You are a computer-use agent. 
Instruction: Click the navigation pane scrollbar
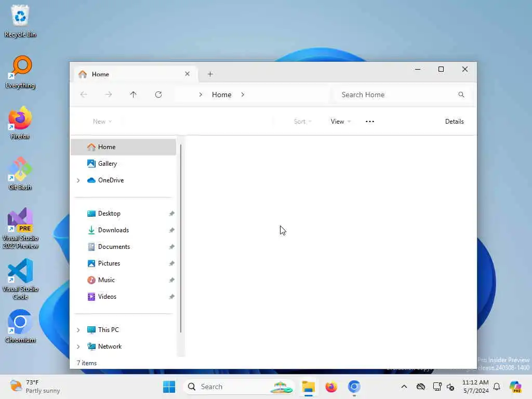coord(181,238)
